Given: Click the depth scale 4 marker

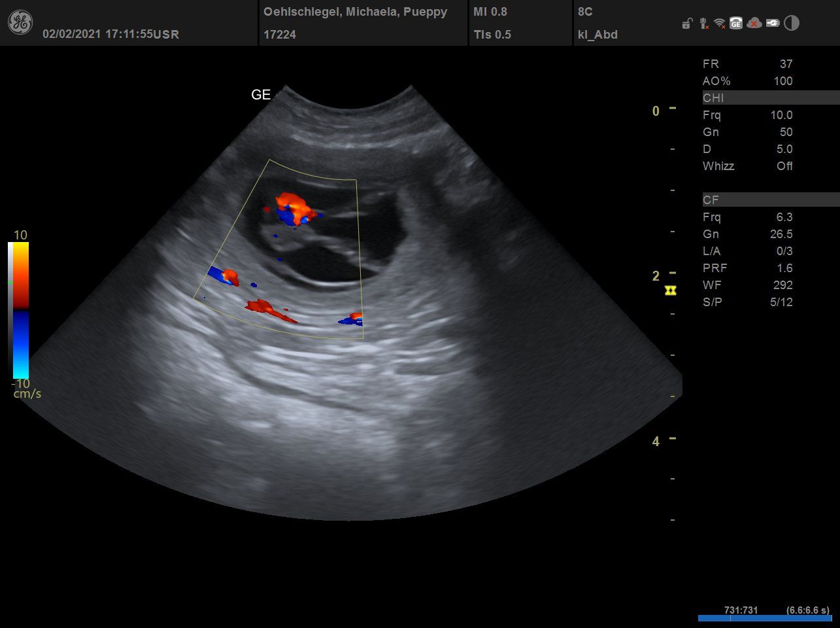Looking at the screenshot, I should click(x=656, y=442).
